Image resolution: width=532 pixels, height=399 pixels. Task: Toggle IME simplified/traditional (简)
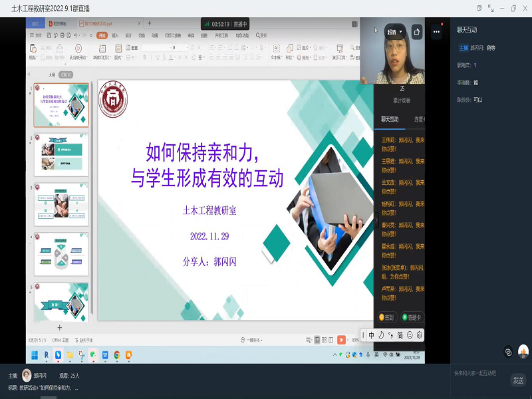point(400,335)
